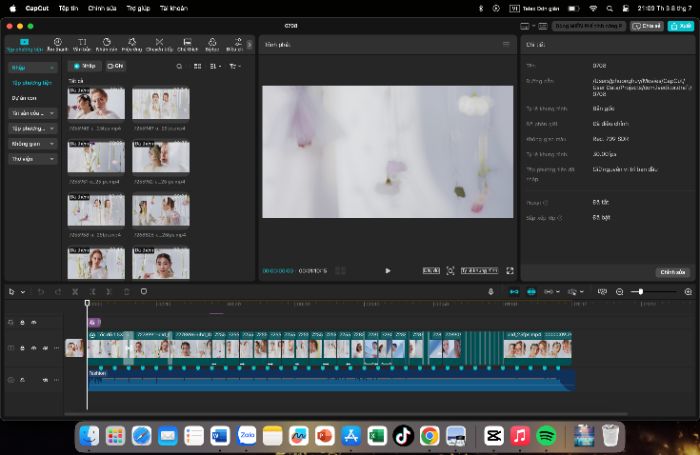Click the full-scan focus icon in player
The width and height of the screenshot is (700, 455).
point(450,271)
